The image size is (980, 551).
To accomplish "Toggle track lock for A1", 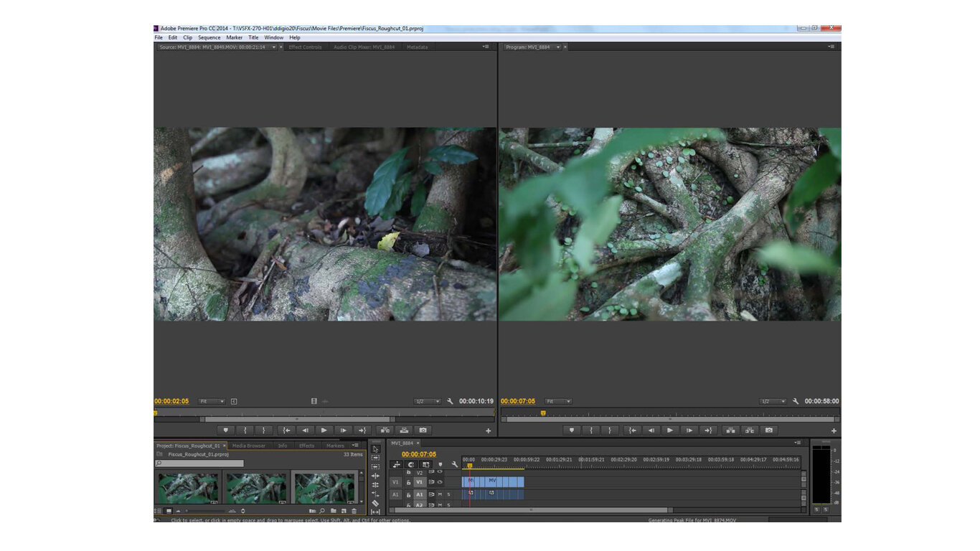I will (409, 494).
